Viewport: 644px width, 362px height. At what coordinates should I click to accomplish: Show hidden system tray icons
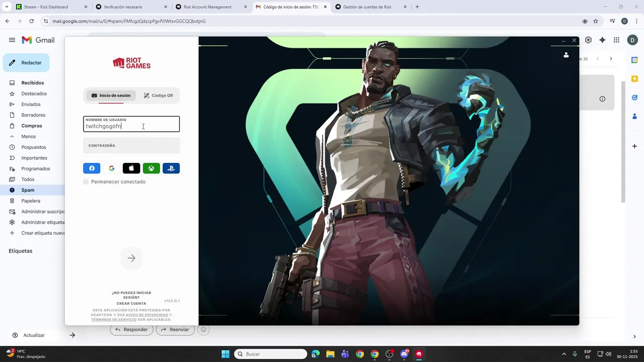pyautogui.click(x=563, y=354)
